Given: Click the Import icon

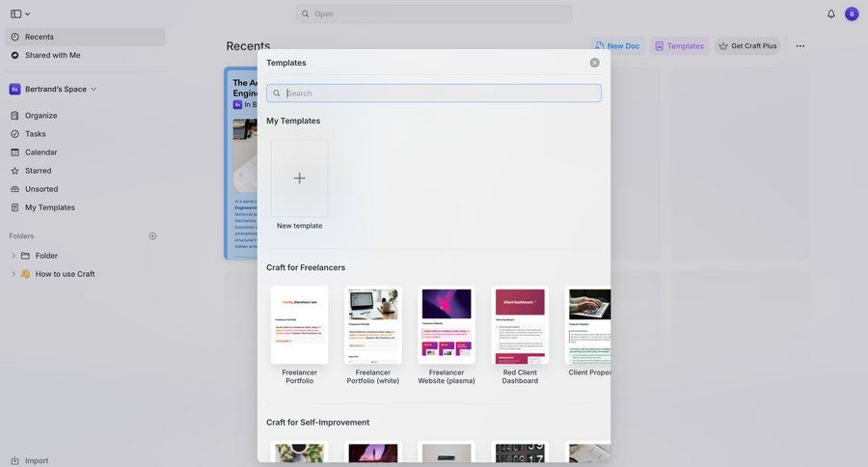Looking at the screenshot, I should tap(14, 460).
